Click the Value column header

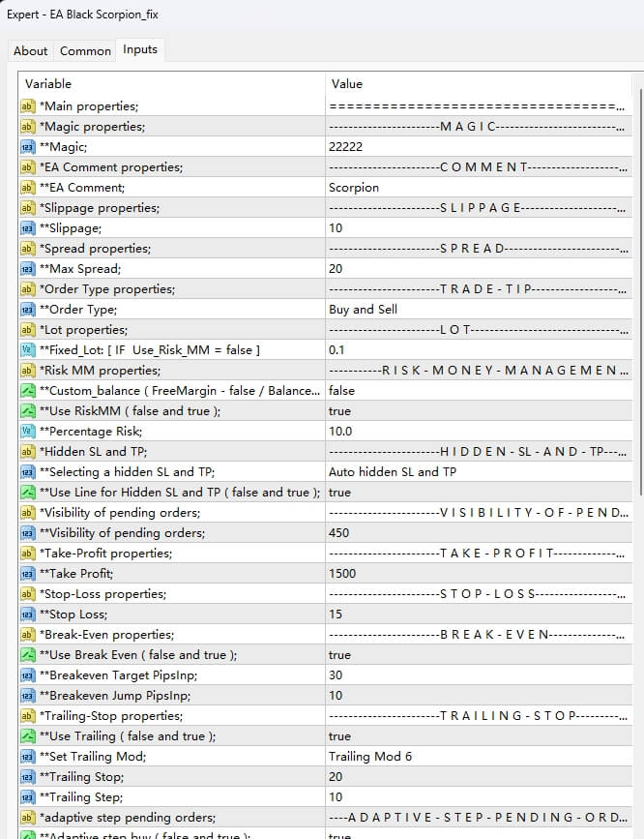pyautogui.click(x=347, y=84)
